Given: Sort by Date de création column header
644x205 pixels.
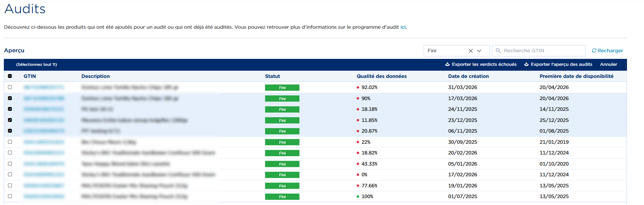Looking at the screenshot, I should tap(468, 76).
